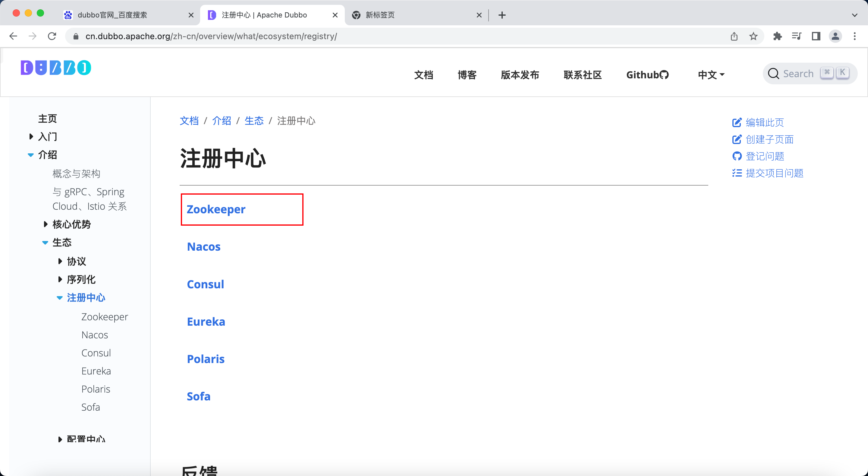Select Sofa in the sidebar tree
This screenshot has width=868, height=476.
(91, 407)
